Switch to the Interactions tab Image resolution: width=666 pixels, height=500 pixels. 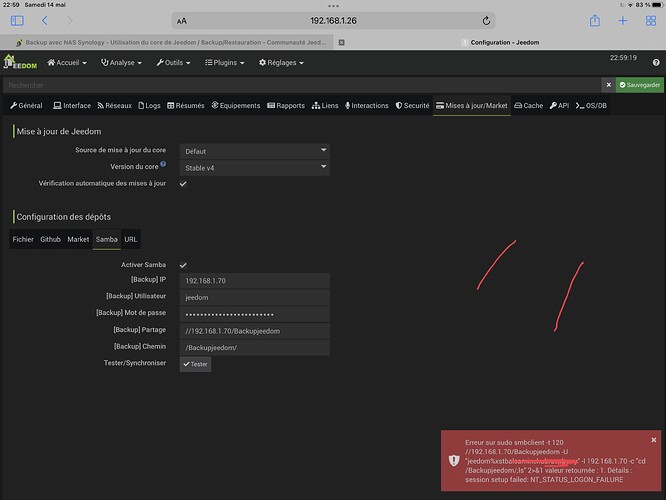click(367, 105)
